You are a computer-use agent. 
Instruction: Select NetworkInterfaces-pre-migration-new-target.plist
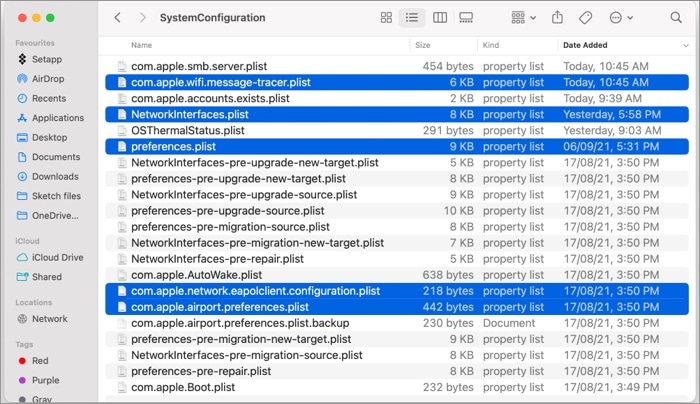pos(397,243)
